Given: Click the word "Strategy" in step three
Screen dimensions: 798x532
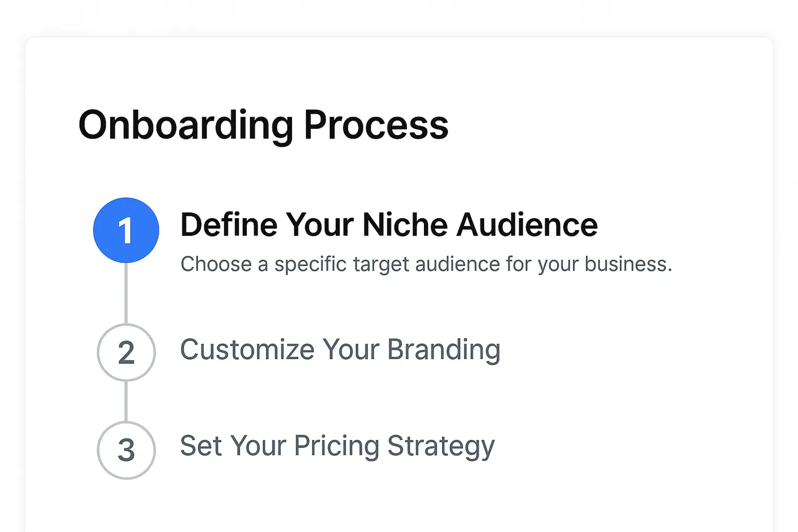Looking at the screenshot, I should (x=441, y=446).
